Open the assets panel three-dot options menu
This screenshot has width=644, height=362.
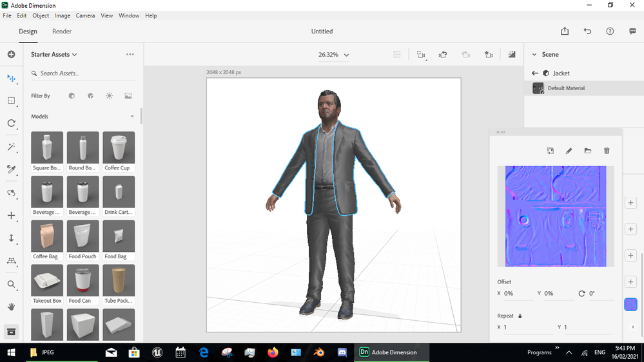coord(130,54)
